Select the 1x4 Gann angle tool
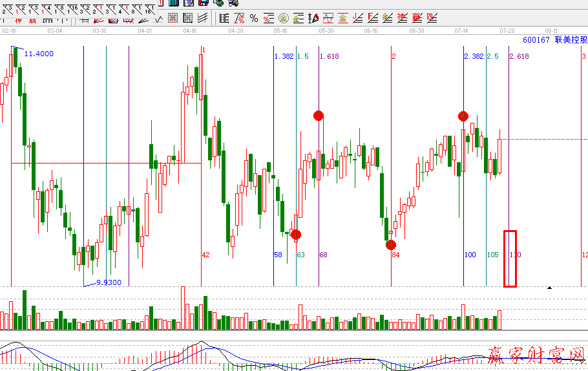 click(47, 7)
